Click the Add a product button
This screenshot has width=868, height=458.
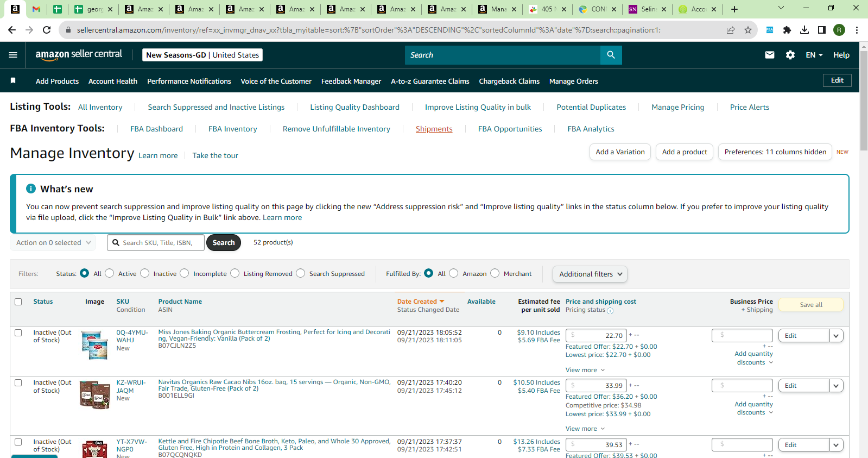pos(685,152)
